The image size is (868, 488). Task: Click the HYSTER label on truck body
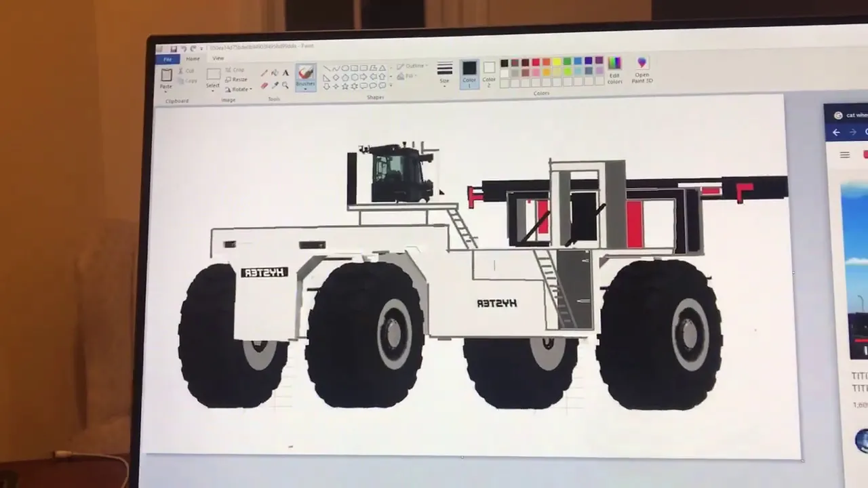[497, 303]
